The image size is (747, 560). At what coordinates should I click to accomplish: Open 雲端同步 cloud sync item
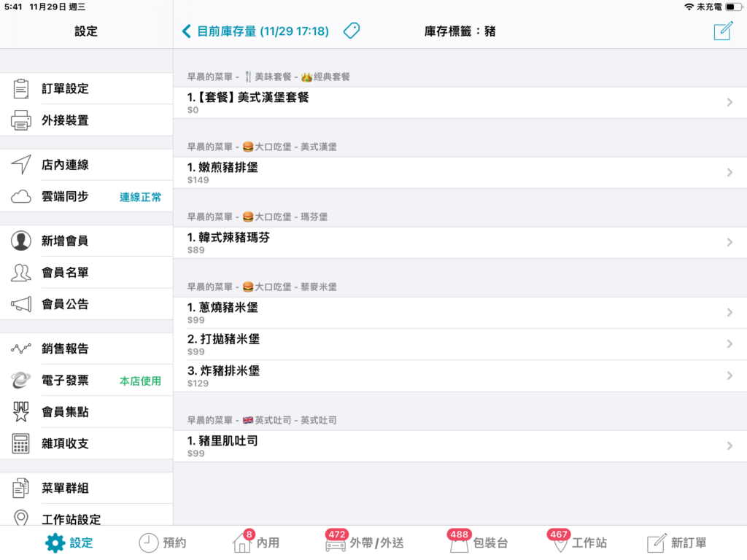86,197
